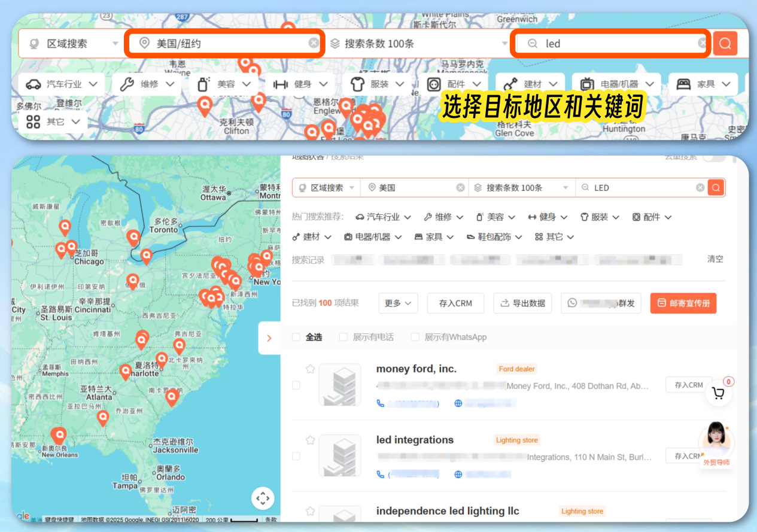Click 存入CRM on money ford, inc. row
757x532 pixels.
[x=688, y=385]
